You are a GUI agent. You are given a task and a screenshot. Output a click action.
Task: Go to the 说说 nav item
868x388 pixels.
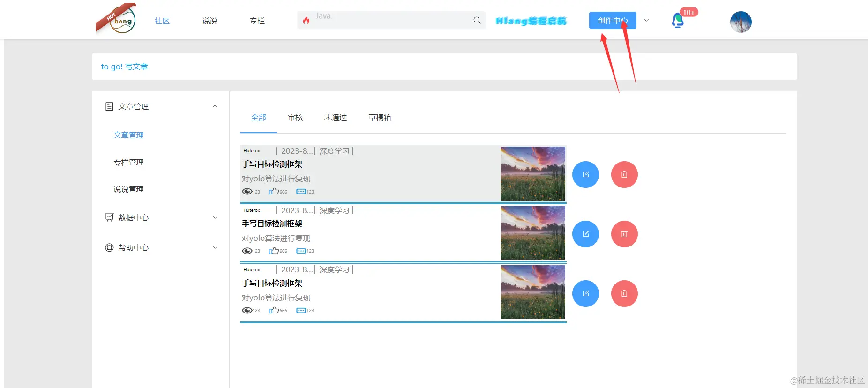(210, 21)
